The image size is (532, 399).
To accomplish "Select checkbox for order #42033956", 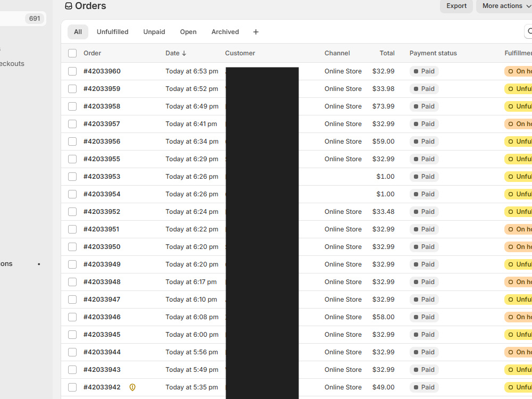I will 72,142.
